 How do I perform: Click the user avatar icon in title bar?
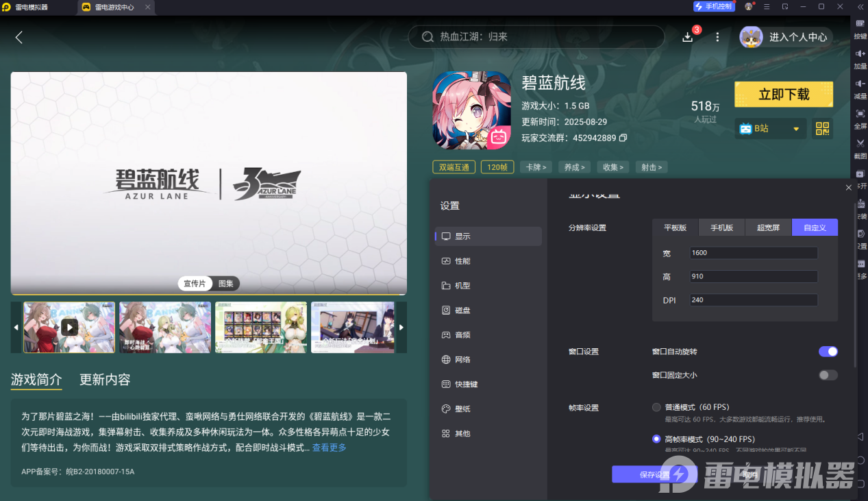tap(749, 7)
